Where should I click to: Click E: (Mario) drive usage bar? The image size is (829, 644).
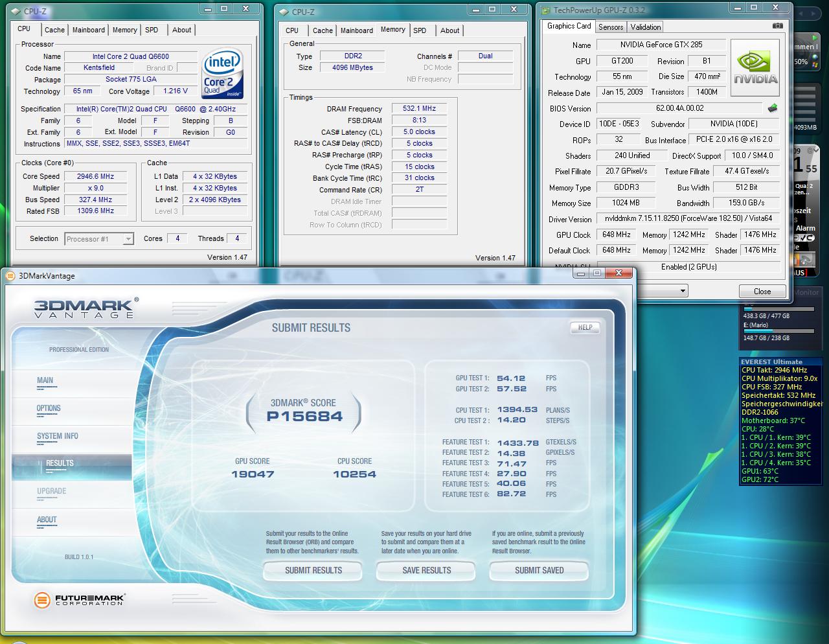coord(779,331)
